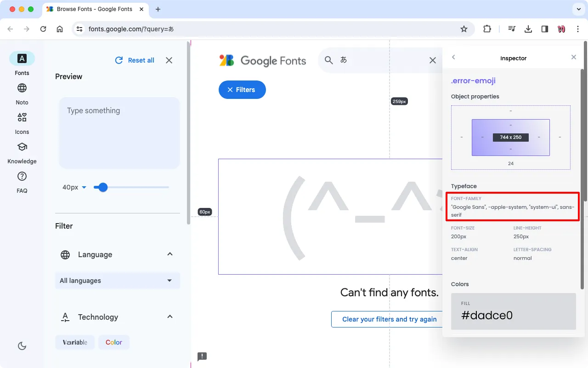Open the Icons section in sidebar
The height and width of the screenshot is (368, 588).
coord(22,123)
